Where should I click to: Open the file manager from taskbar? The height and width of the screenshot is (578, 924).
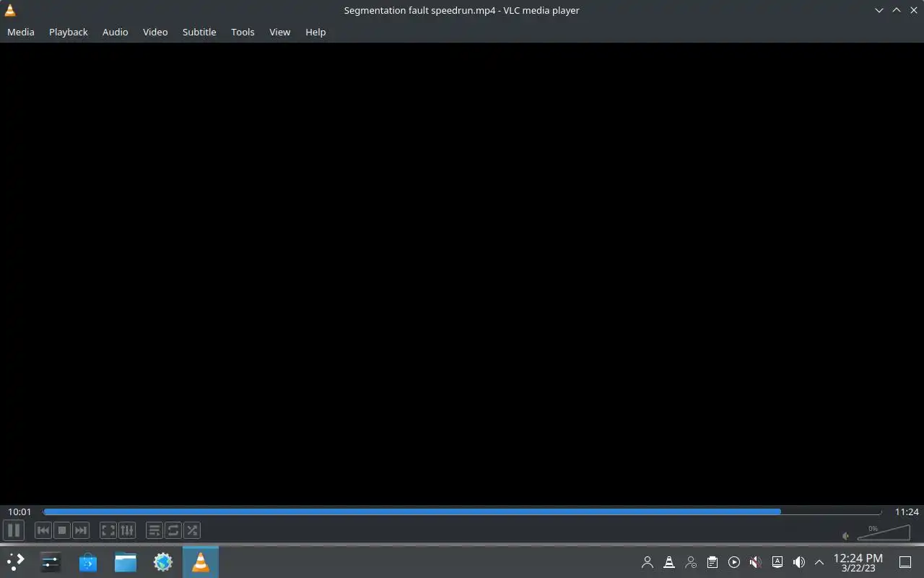[x=126, y=562]
